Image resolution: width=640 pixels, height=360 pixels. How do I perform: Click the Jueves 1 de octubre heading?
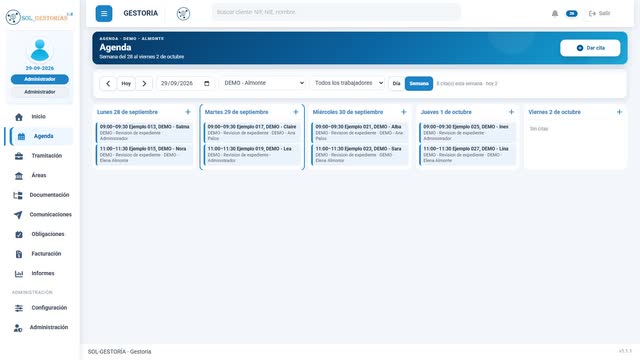click(x=446, y=112)
